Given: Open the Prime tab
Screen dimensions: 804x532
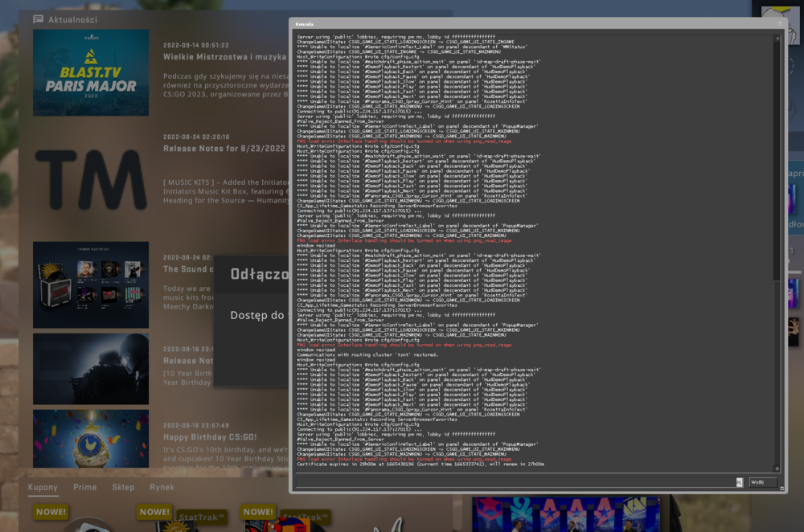Looking at the screenshot, I should point(85,488).
